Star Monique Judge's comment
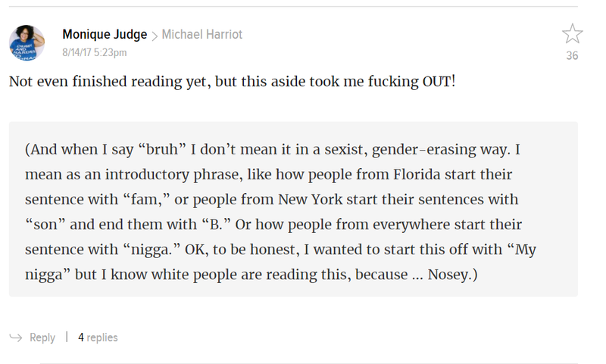 click(x=572, y=33)
